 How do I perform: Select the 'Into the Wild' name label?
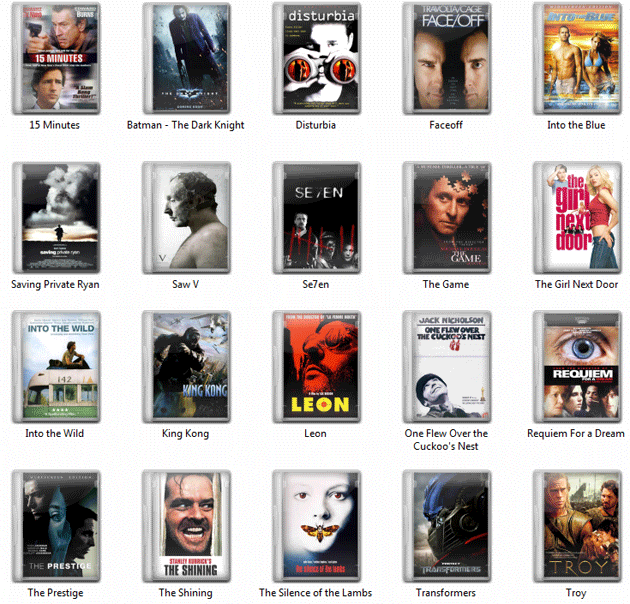point(55,434)
